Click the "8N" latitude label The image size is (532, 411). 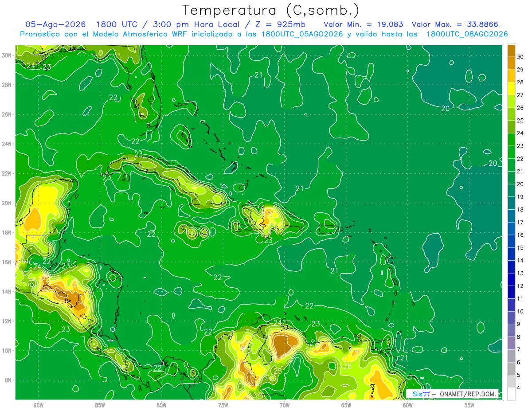click(8, 380)
